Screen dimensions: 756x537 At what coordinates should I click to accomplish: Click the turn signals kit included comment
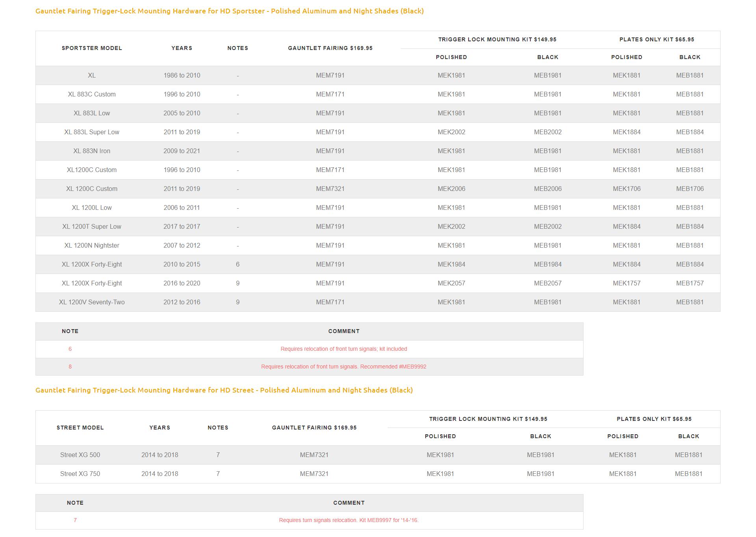[343, 349]
